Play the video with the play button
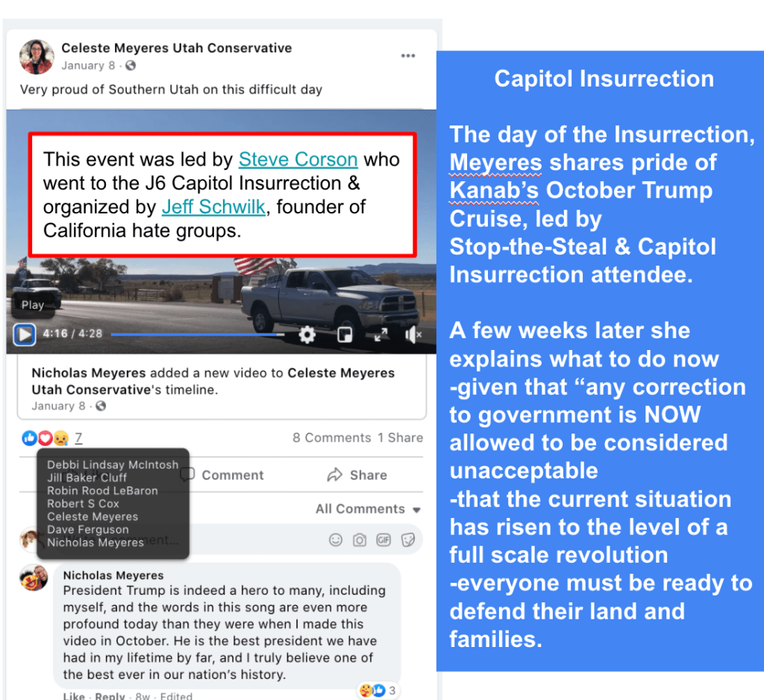The image size is (764, 700). (25, 335)
